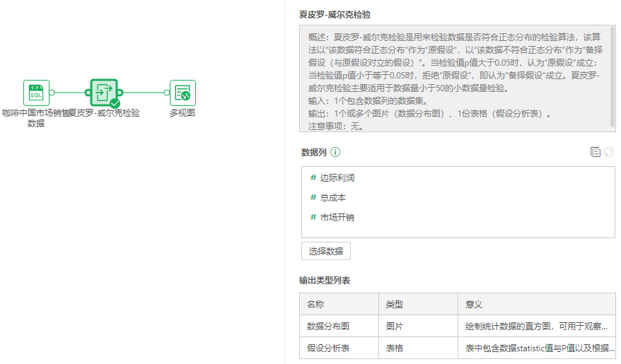Click the 夏皮罗-威尔克检验 node's input port
621x364 pixels.
pyautogui.click(x=88, y=93)
